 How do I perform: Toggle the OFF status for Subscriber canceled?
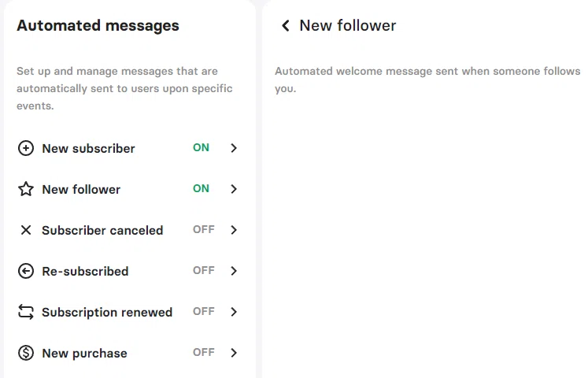coord(204,229)
